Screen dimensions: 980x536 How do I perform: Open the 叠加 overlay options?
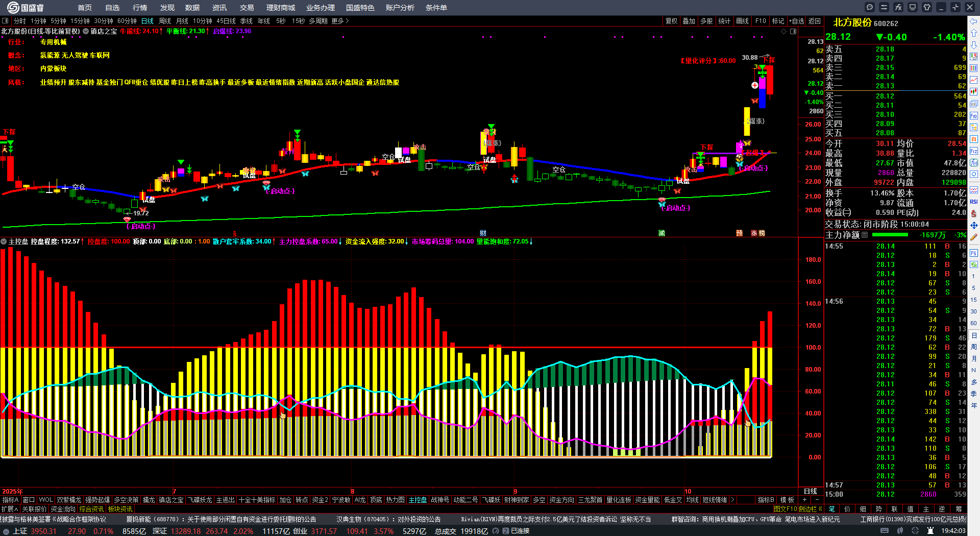(689, 21)
